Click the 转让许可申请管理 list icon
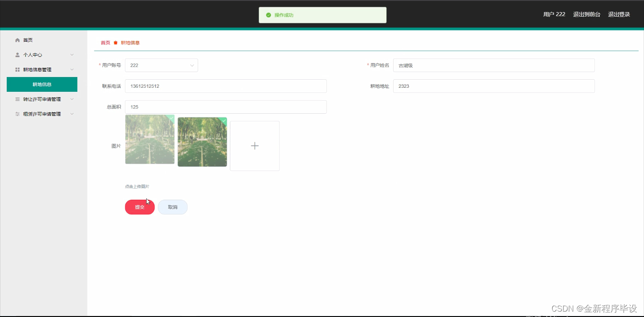This screenshot has width=644, height=317. 17,99
